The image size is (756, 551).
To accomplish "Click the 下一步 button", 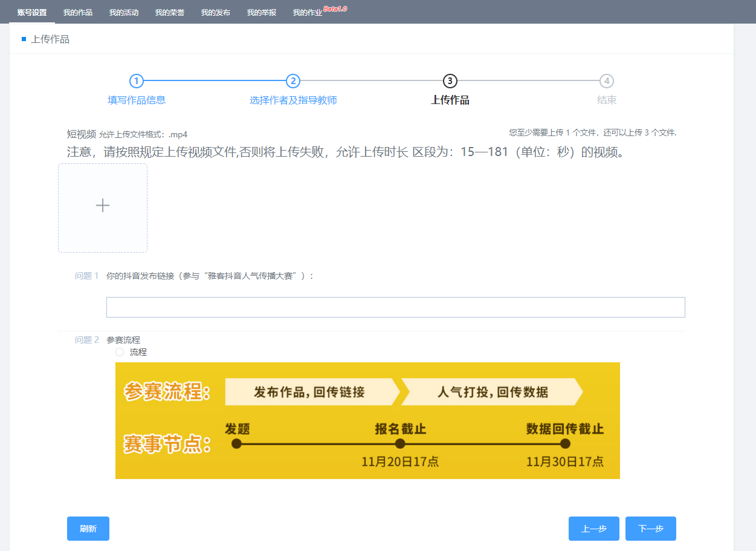I will point(651,529).
